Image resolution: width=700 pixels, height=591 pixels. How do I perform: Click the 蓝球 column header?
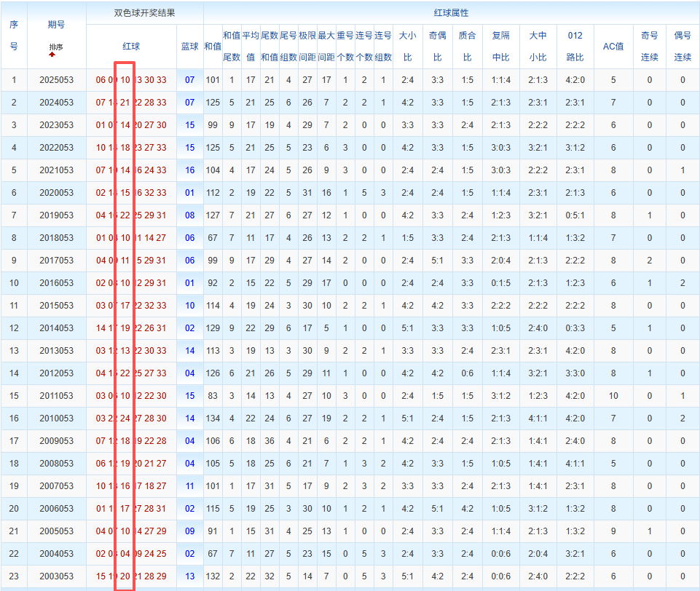(189, 47)
